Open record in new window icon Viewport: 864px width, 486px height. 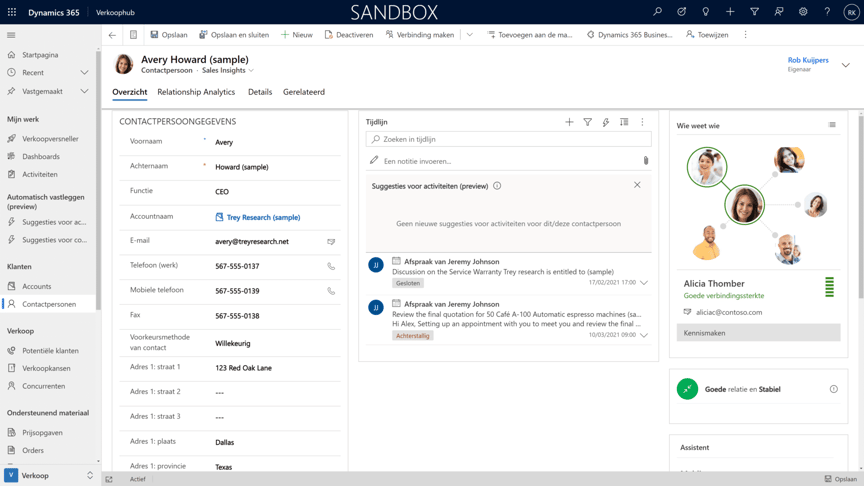click(x=133, y=35)
